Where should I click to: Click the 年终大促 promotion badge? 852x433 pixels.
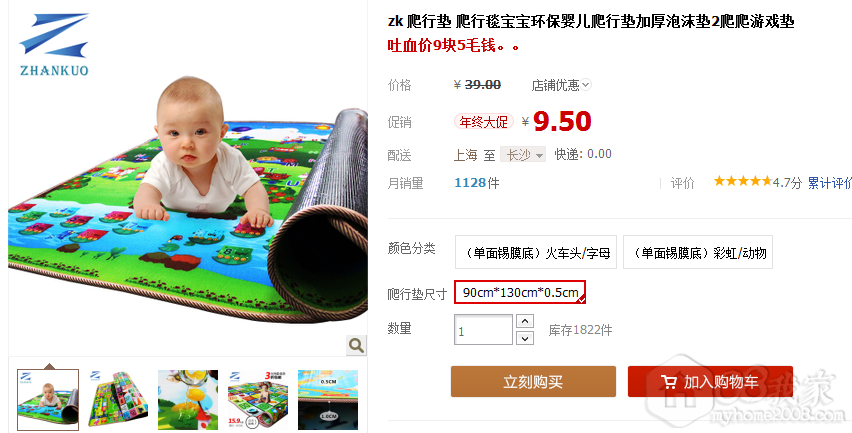(484, 122)
